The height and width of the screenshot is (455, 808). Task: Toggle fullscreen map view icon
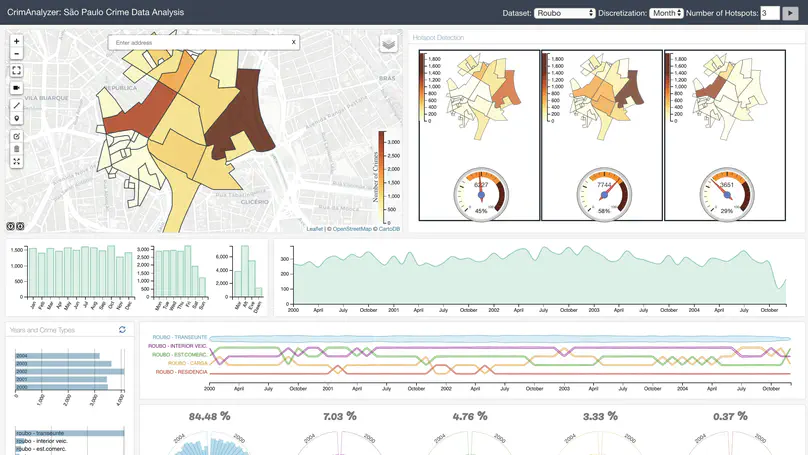coord(16,71)
